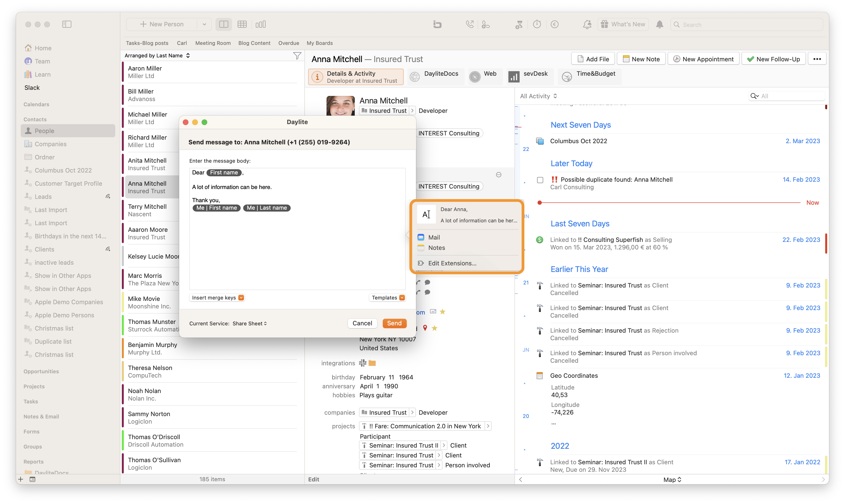This screenshot has width=845, height=504.
Task: Click the Send button
Action: point(394,323)
